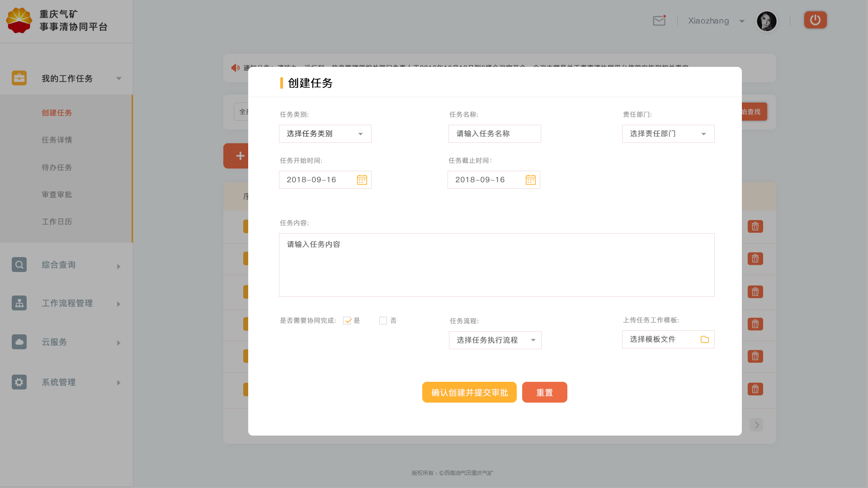Open the calendar picker for 任务截止时间
This screenshot has width=868, height=488.
click(530, 179)
